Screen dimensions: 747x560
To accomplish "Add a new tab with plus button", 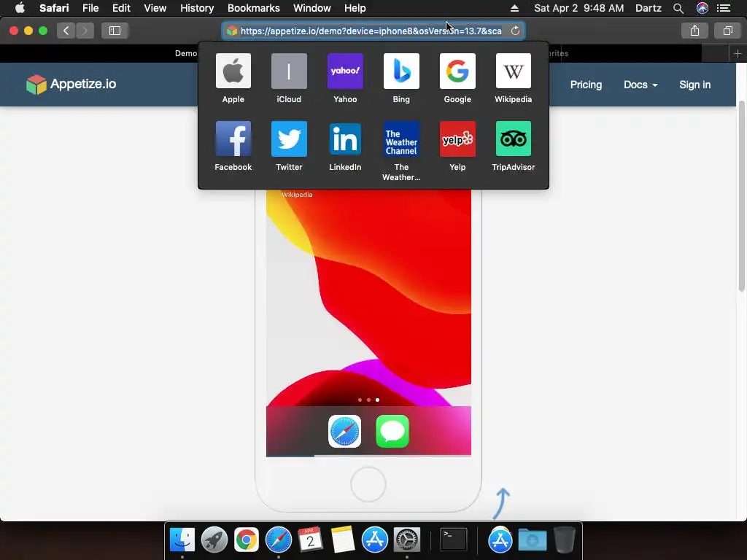I will coord(738,53).
